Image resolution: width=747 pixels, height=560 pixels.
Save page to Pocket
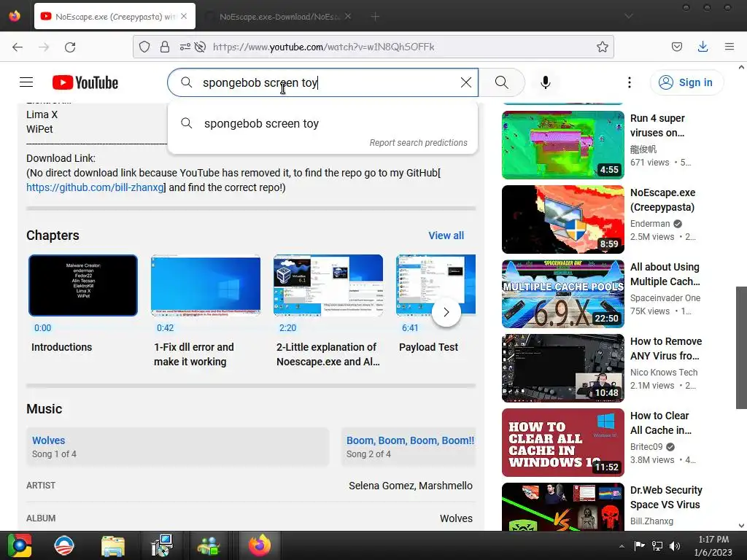point(677,47)
